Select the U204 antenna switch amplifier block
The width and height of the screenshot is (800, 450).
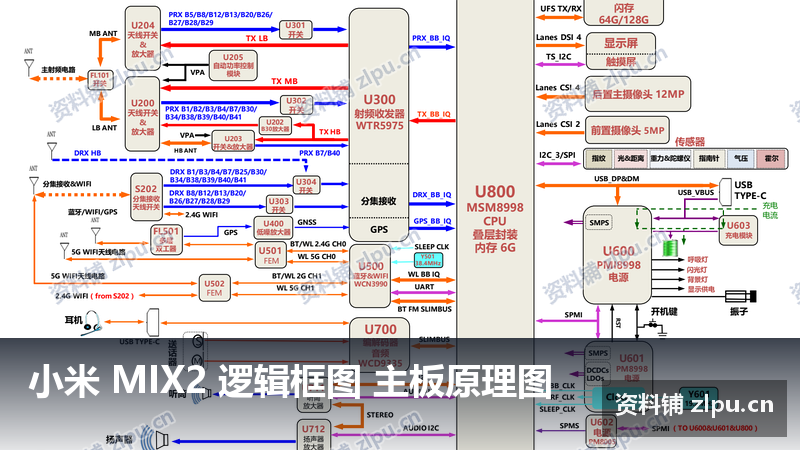pyautogui.click(x=142, y=38)
